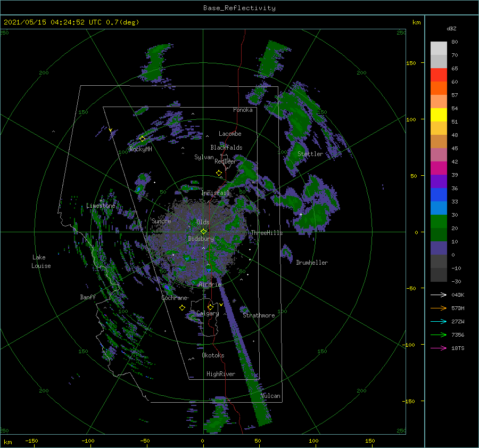Click the cyan 27ZW arrow legend icon

(439, 321)
